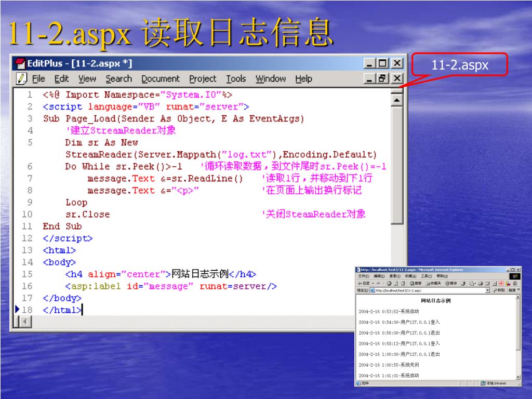This screenshot has width=532, height=399.
Task: Restore the inner 11-2.aspx document window
Action: pos(382,78)
